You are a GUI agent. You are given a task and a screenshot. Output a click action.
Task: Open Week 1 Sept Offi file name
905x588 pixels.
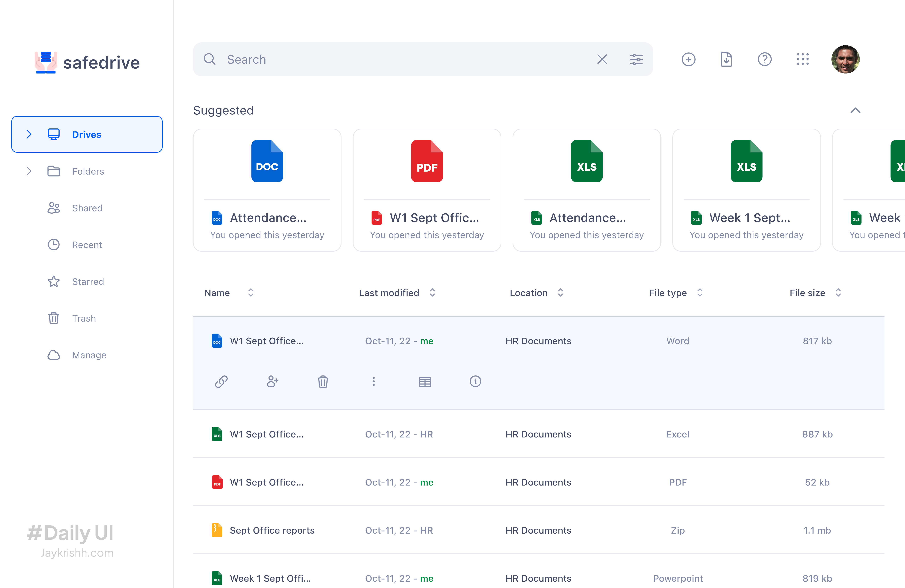(270, 578)
